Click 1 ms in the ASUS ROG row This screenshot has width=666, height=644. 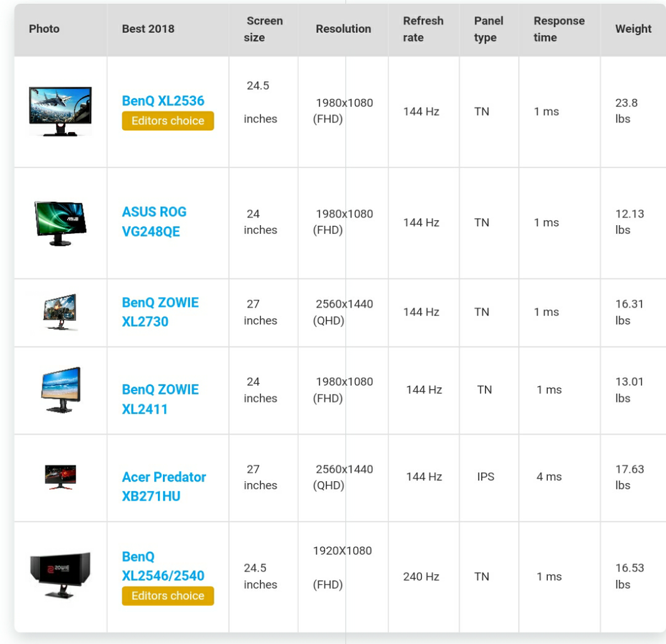(x=547, y=223)
